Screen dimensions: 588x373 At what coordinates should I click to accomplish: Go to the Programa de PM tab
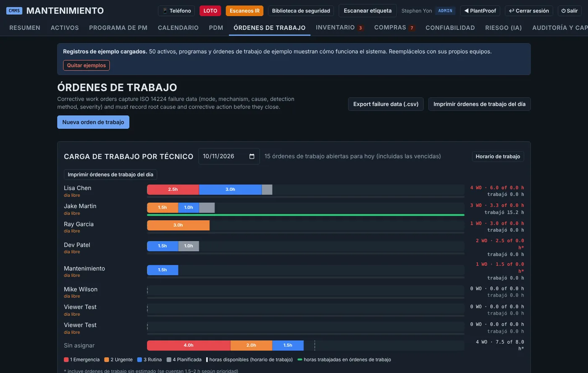(x=118, y=28)
